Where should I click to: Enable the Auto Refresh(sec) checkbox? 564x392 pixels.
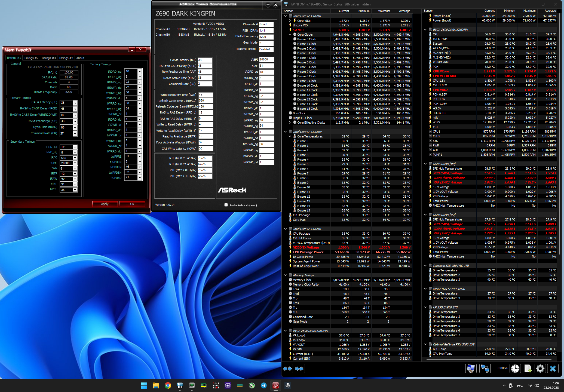click(x=226, y=205)
